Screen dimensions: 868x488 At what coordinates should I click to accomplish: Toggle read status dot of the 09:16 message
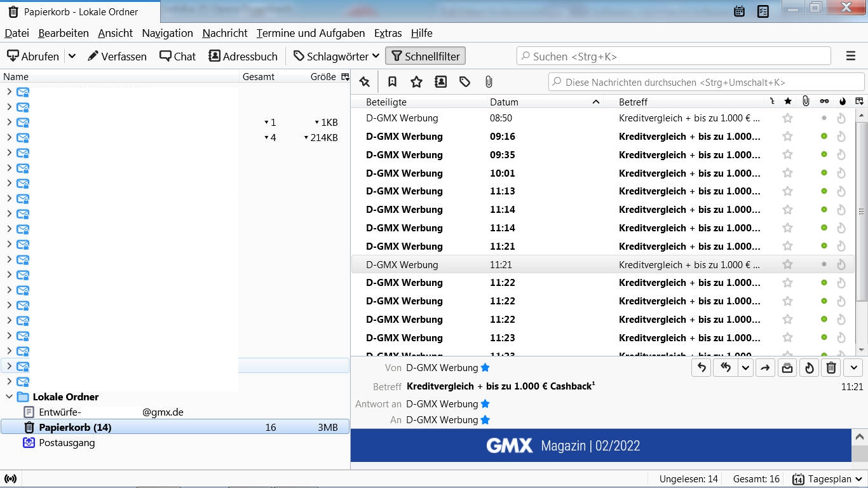[x=824, y=137]
